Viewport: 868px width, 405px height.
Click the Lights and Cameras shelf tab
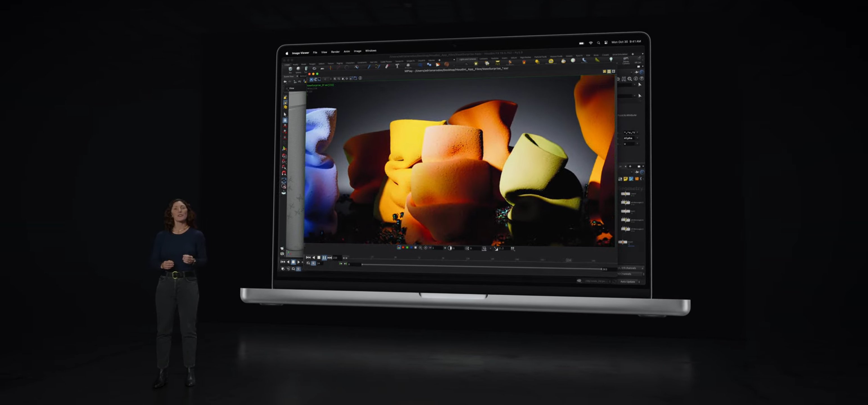(x=467, y=59)
